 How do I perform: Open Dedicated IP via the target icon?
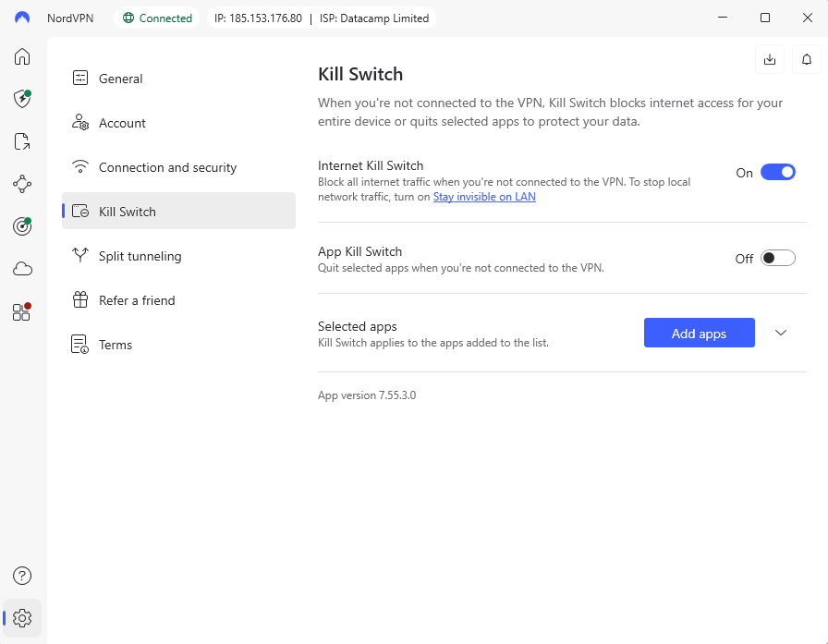pyautogui.click(x=21, y=226)
